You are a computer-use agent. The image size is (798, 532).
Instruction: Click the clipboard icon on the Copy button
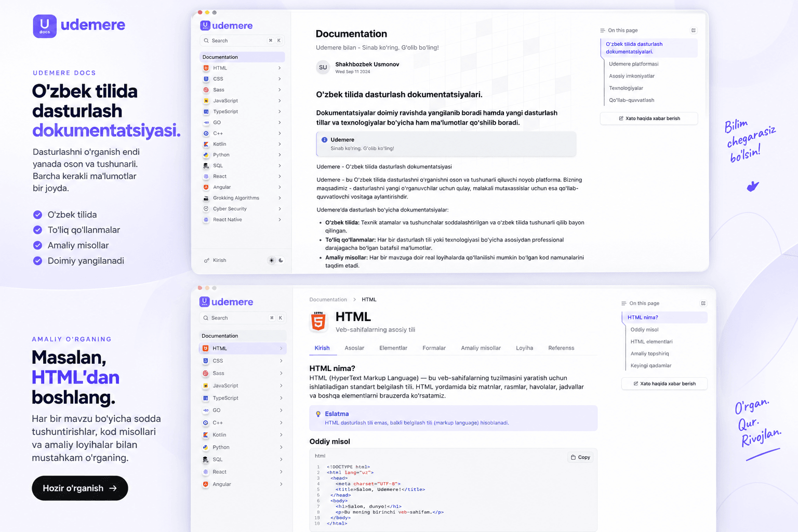click(573, 457)
